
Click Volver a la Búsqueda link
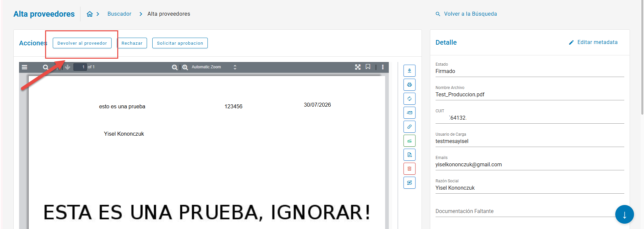pos(466,14)
